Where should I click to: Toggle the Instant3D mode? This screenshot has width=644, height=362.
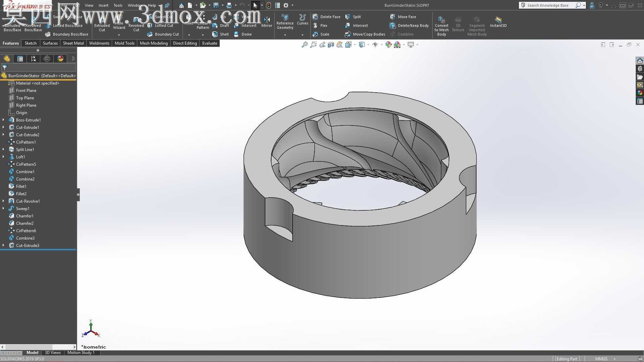click(498, 22)
